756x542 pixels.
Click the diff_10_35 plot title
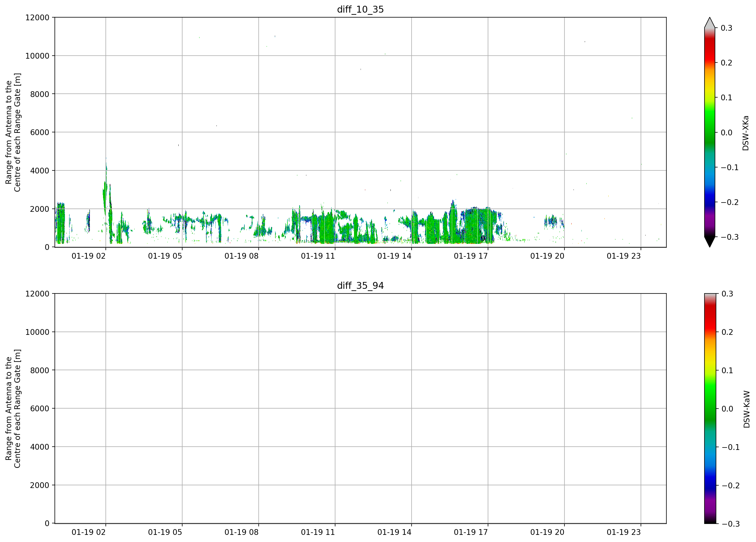(x=360, y=9)
